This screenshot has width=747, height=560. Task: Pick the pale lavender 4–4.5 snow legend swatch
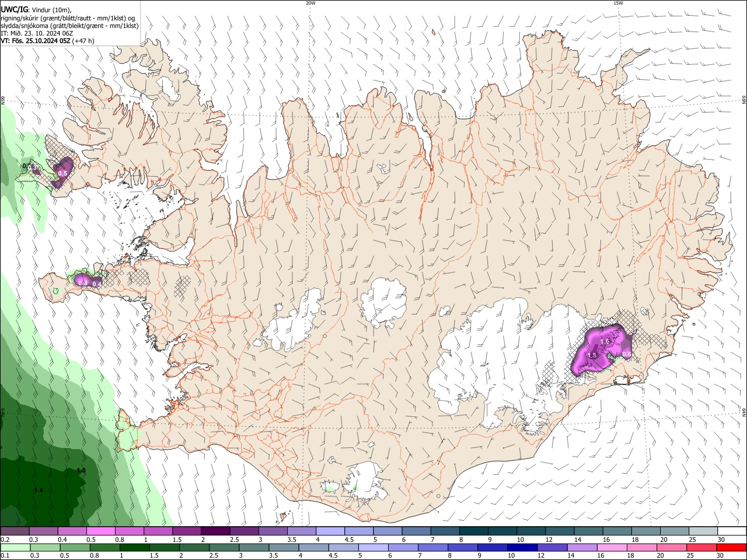[329, 531]
